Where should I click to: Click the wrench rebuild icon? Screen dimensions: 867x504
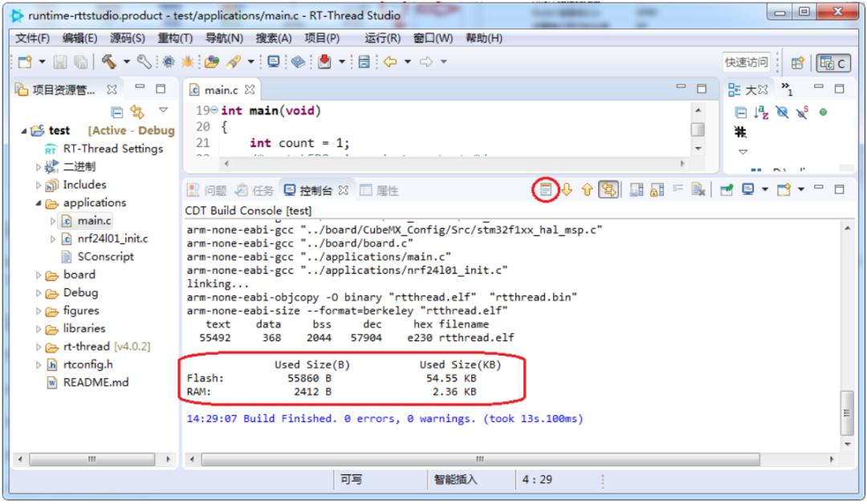[x=144, y=61]
